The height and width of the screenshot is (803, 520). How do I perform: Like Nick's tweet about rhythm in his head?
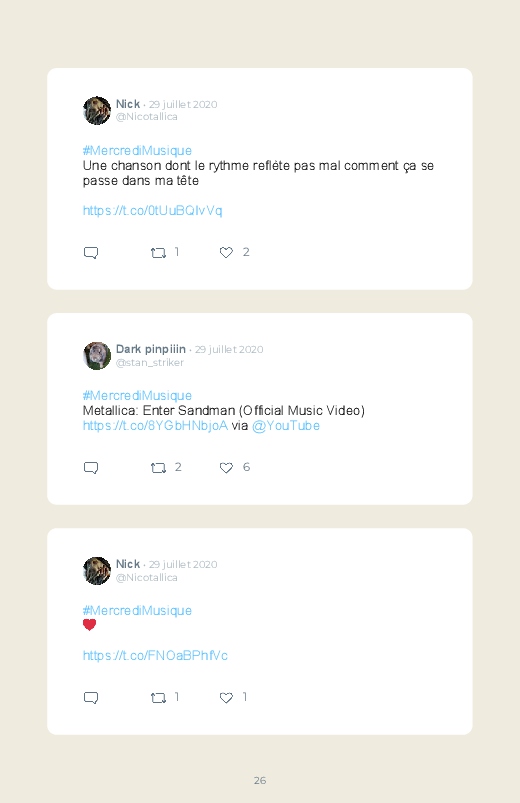[x=226, y=252]
